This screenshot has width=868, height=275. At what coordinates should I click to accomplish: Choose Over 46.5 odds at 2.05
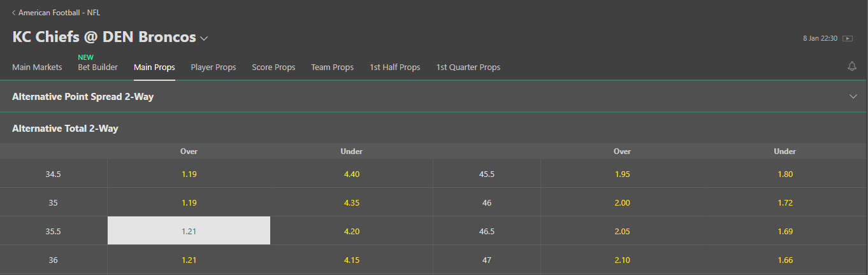click(x=622, y=230)
